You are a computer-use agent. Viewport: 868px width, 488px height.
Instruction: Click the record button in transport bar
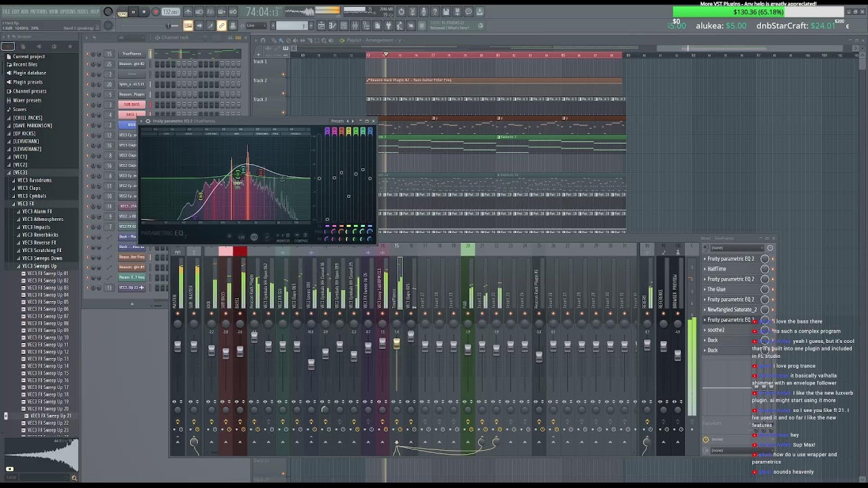coord(155,12)
